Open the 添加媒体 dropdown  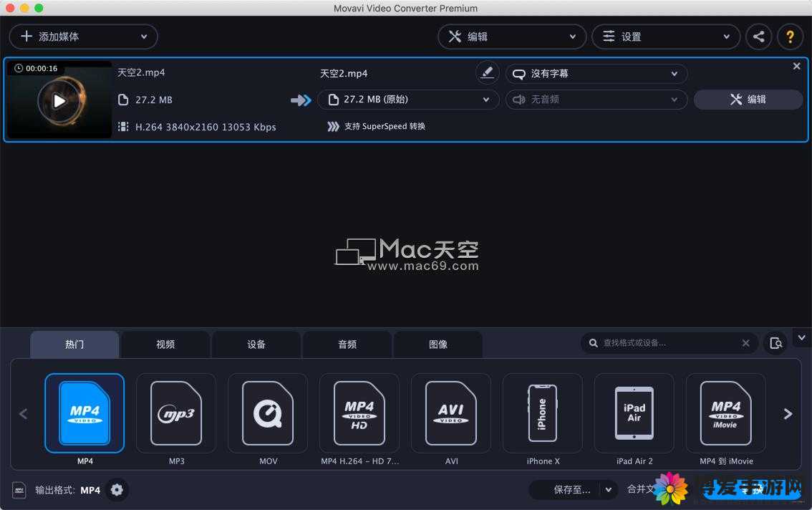pos(83,37)
